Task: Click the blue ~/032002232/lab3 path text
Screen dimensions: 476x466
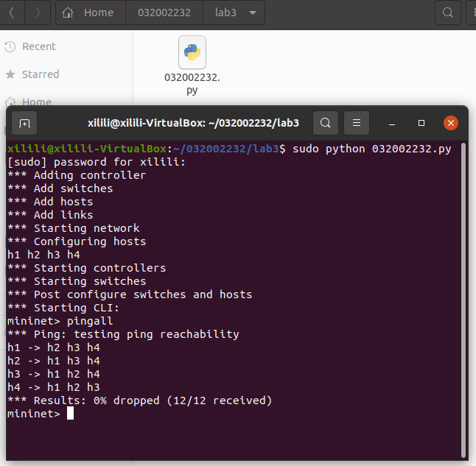Action: pos(226,149)
